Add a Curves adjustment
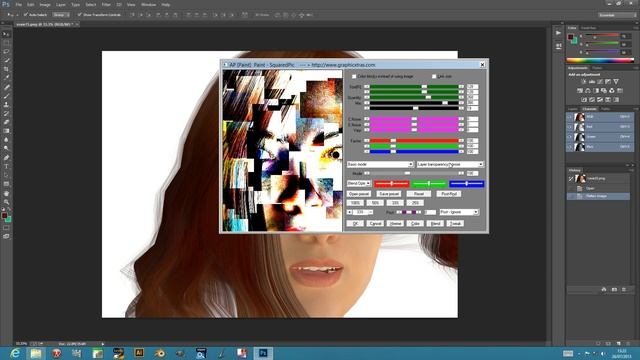This screenshot has height=360, width=640. (600, 82)
